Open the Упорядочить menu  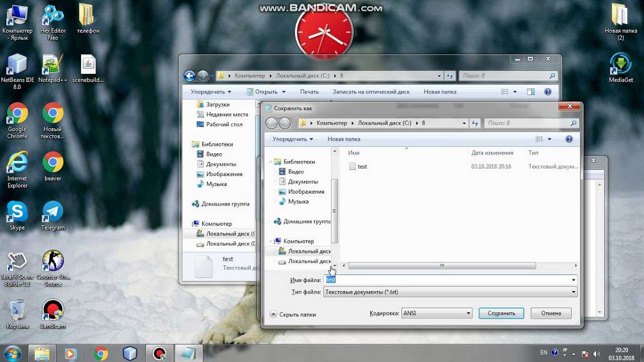[291, 139]
